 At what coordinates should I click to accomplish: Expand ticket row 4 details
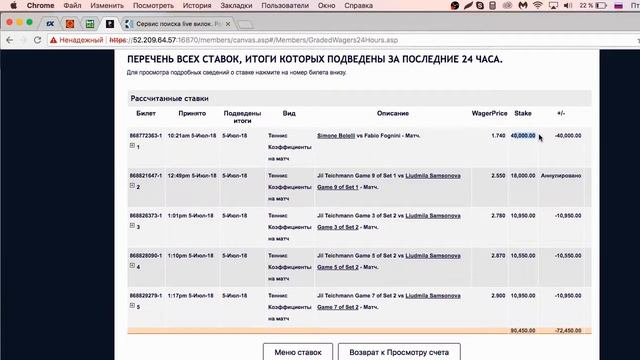click(x=132, y=265)
